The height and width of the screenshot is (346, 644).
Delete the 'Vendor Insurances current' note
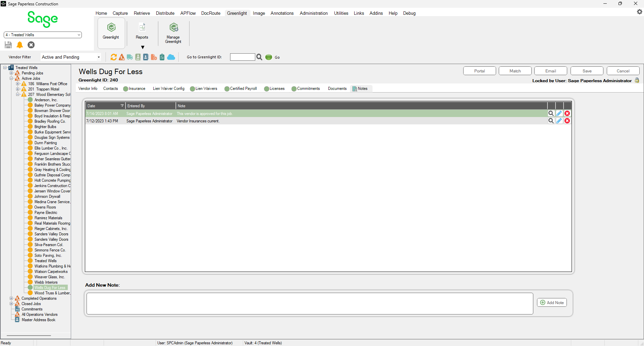(567, 121)
